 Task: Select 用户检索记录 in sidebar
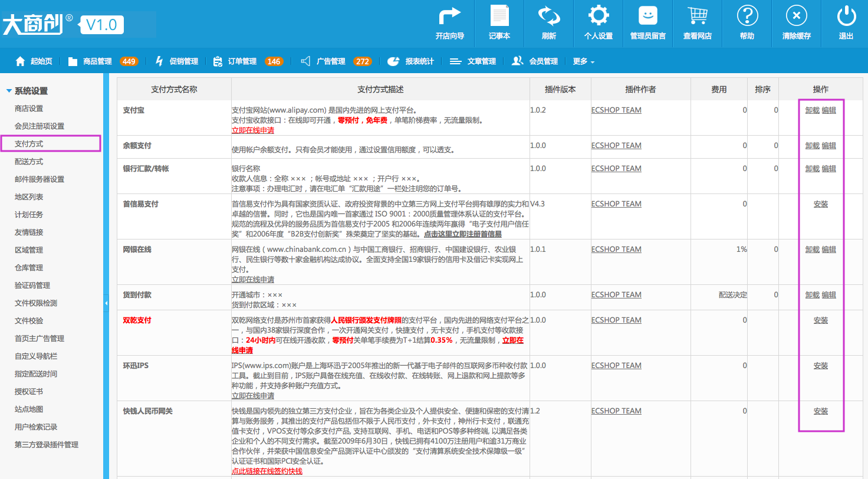[36, 427]
